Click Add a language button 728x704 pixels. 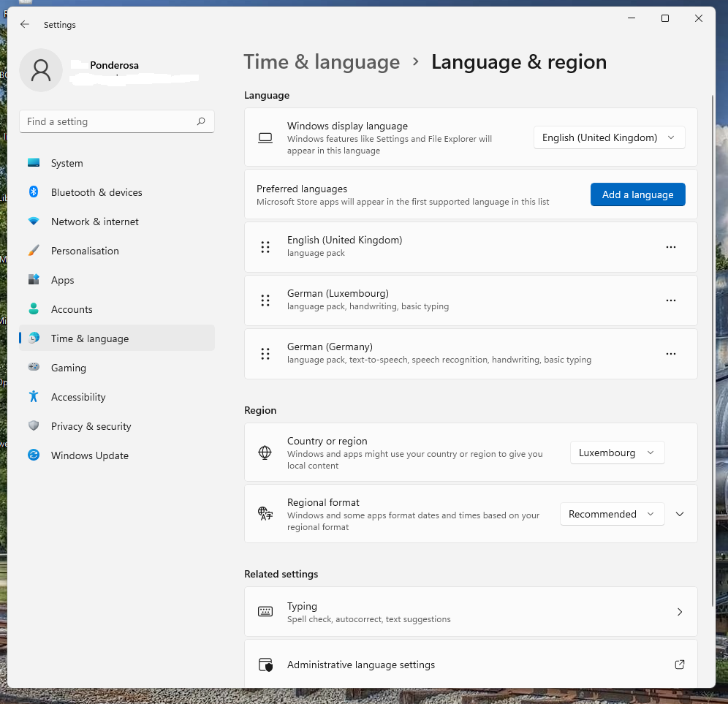tap(637, 194)
